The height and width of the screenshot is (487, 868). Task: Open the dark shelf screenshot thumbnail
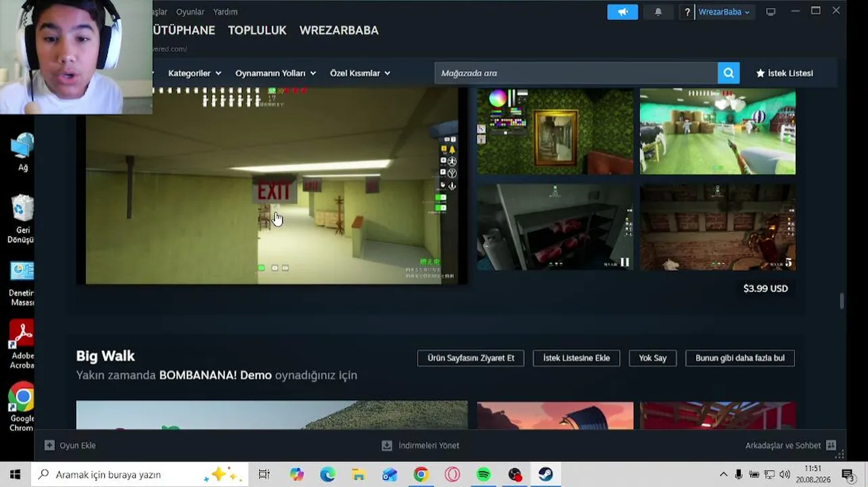555,227
